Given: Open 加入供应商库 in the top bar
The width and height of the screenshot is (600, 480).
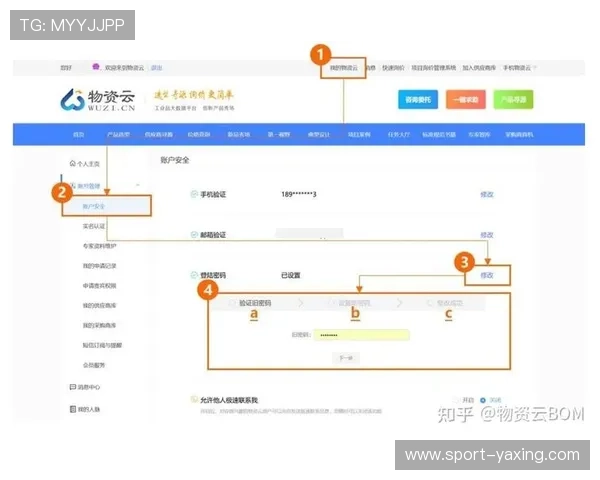Looking at the screenshot, I should point(479,68).
